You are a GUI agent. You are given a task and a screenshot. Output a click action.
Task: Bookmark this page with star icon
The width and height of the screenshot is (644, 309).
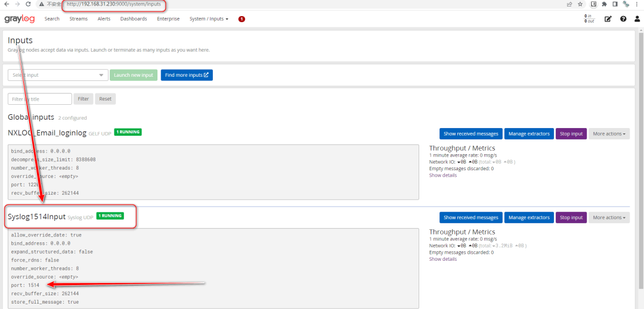tap(580, 4)
